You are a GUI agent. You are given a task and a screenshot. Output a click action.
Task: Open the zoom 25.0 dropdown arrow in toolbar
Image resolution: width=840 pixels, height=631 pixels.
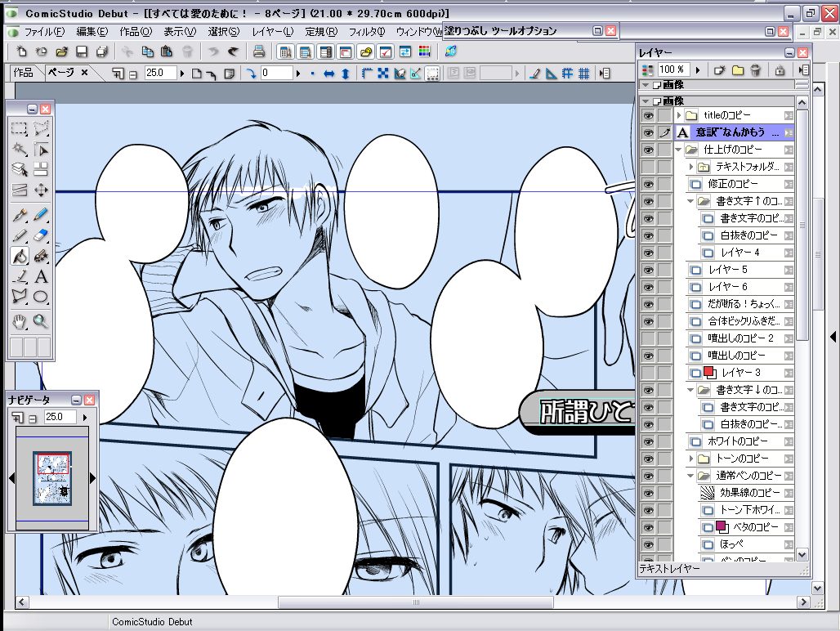point(182,74)
